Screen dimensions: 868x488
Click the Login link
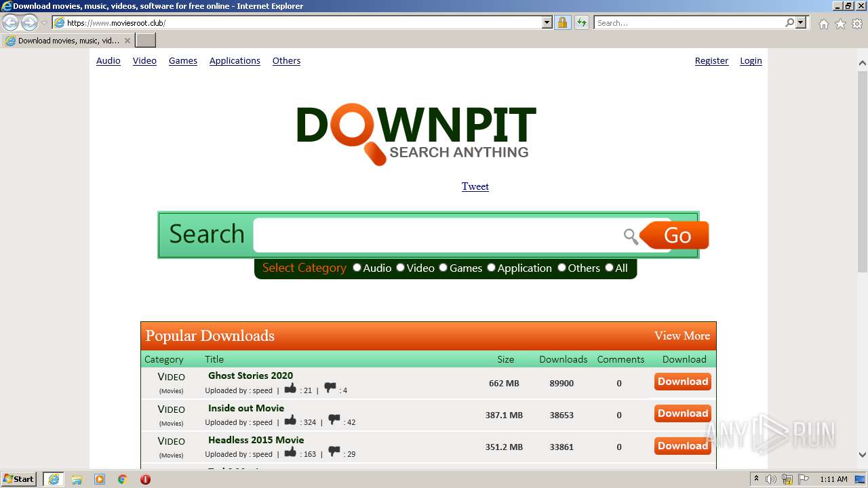coord(751,61)
